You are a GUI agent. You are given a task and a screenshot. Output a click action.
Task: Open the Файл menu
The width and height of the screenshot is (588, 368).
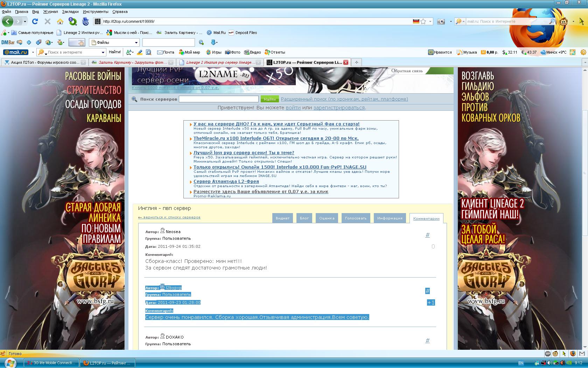point(6,12)
